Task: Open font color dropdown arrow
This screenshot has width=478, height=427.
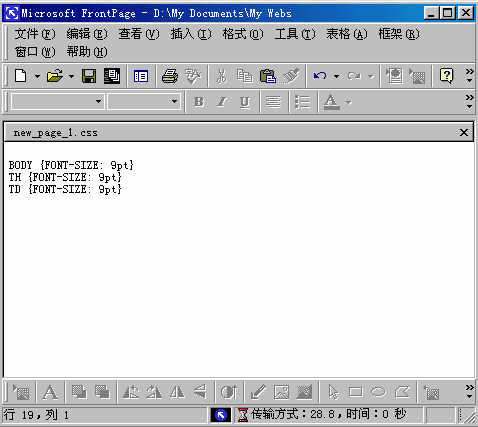Action: 348,101
